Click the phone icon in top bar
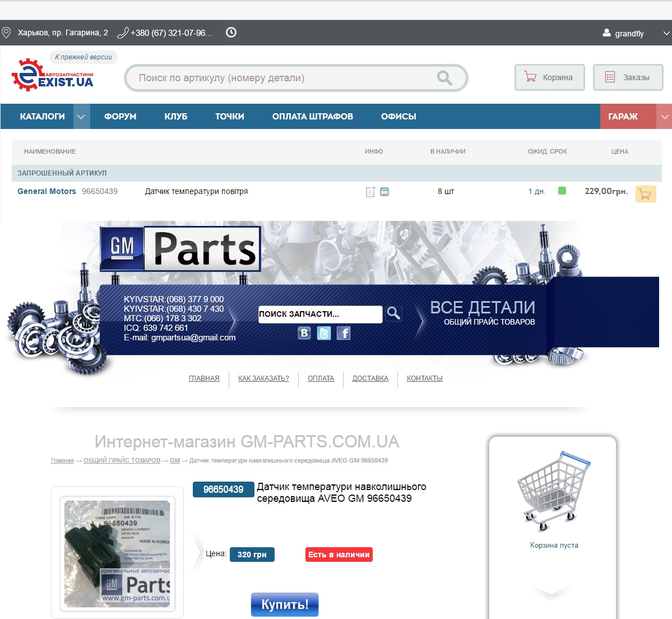This screenshot has width=672, height=619. [x=123, y=33]
